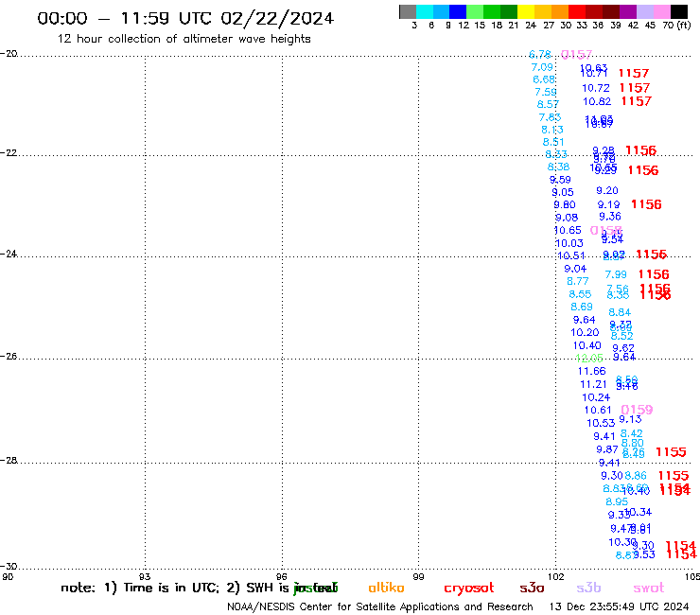
Task: Click the "10.03" wave height reading
Action: 569,243
